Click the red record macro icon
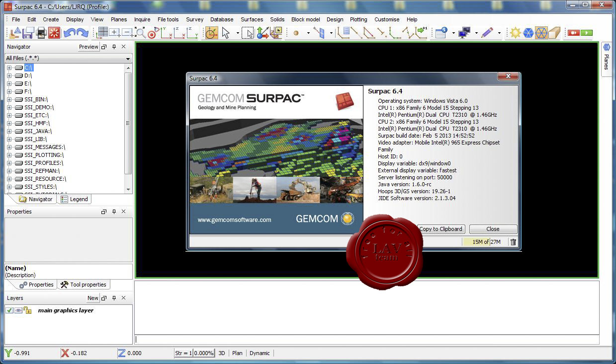The width and height of the screenshot is (616, 364). tap(574, 33)
